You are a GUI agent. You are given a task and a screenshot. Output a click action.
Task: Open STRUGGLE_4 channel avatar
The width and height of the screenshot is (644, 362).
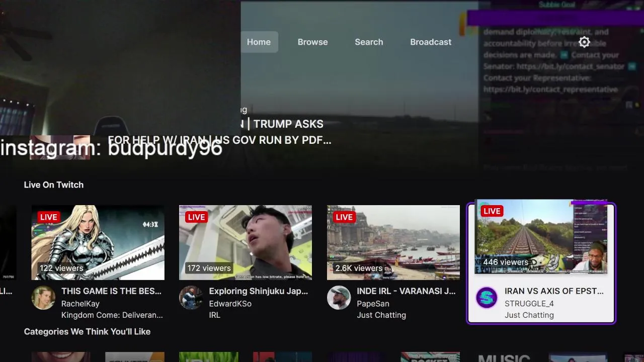pyautogui.click(x=487, y=298)
